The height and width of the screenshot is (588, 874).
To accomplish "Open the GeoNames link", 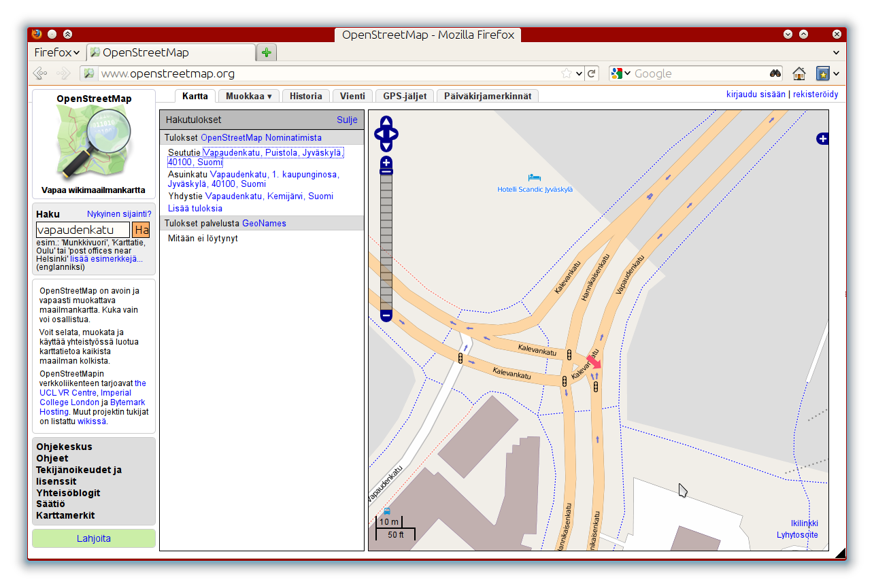I will 265,223.
